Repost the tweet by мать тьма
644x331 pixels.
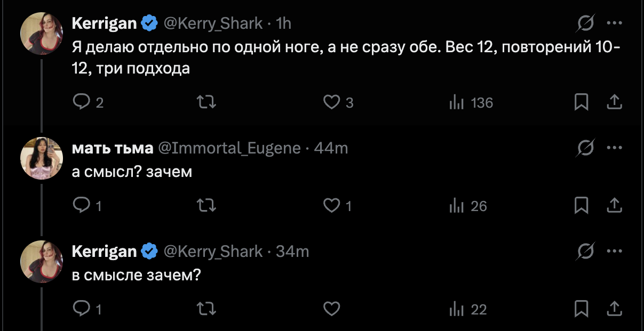coord(206,205)
